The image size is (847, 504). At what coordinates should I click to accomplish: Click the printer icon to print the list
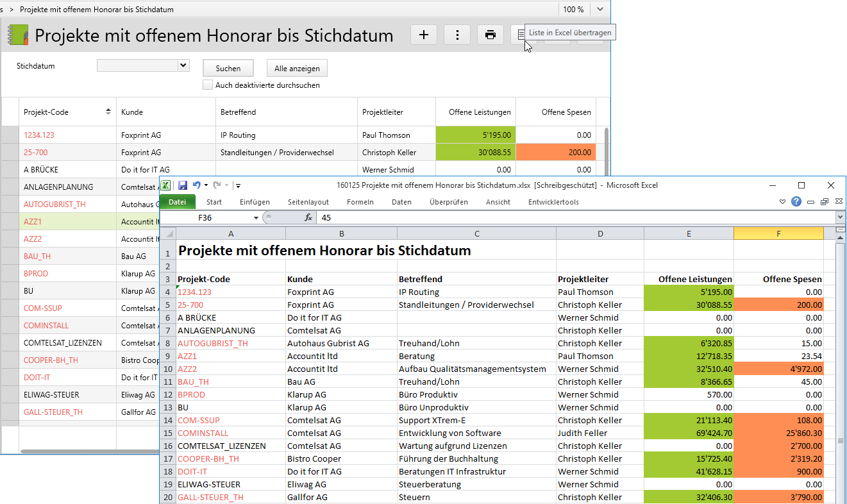tap(491, 35)
